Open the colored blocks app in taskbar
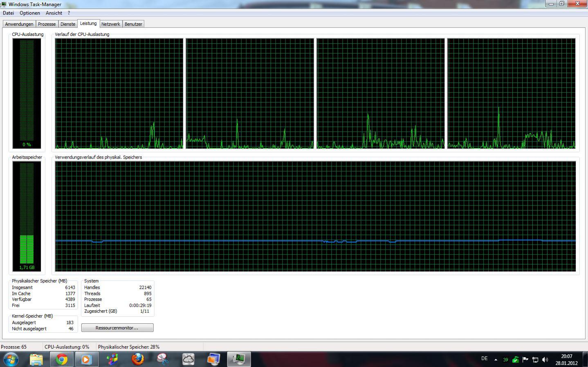The width and height of the screenshot is (588, 367). point(112,359)
